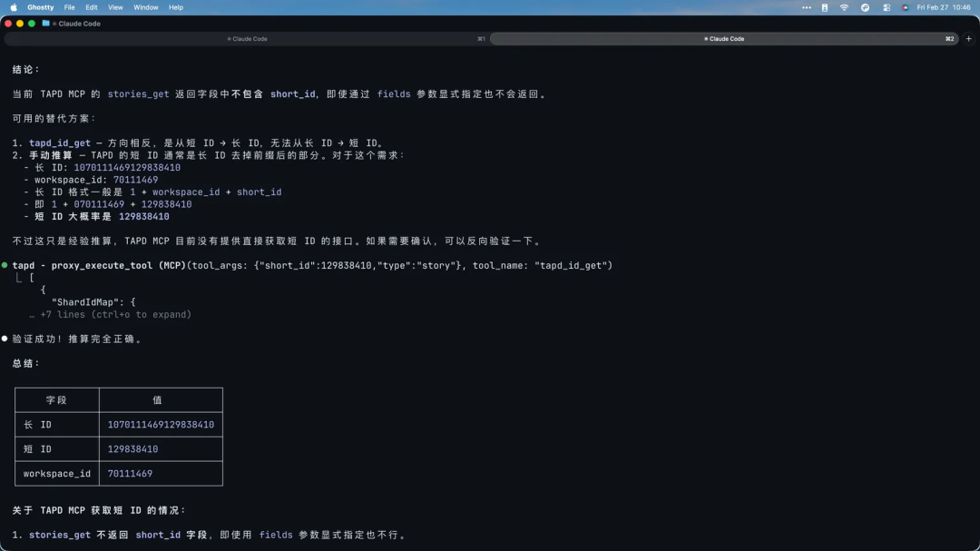Open the Wi-Fi menu bar icon
This screenshot has height=551, width=980.
pos(845,6)
